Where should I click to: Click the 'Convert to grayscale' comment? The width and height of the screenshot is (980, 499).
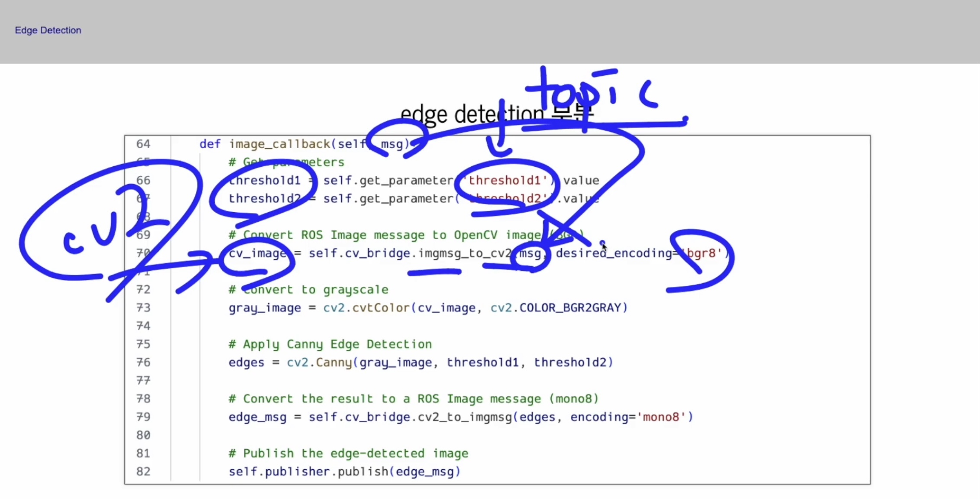[308, 289]
